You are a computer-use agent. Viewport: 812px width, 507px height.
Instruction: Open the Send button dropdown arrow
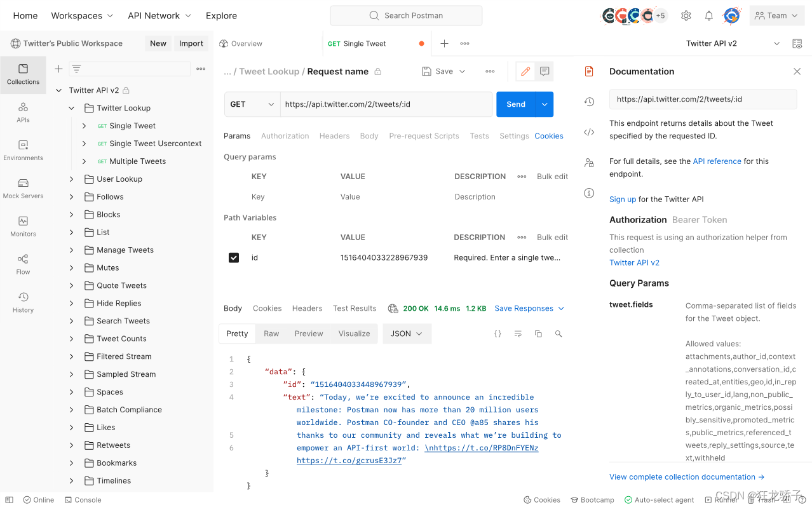(x=545, y=104)
